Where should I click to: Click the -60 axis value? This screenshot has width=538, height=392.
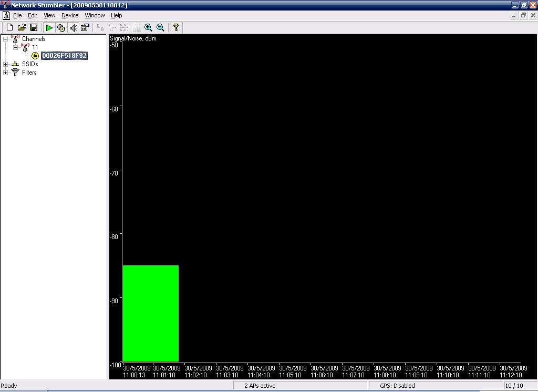tap(114, 109)
